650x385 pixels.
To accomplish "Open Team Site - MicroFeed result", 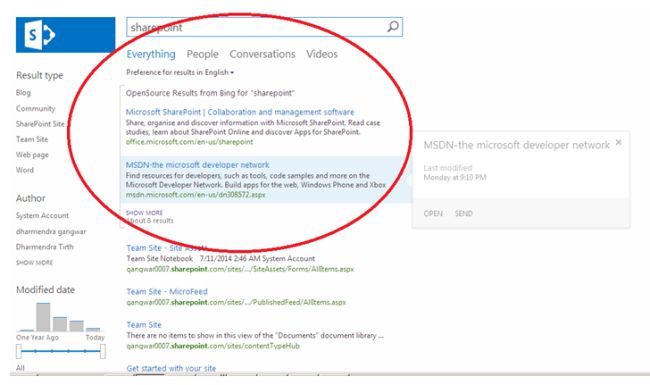I will pos(167,291).
